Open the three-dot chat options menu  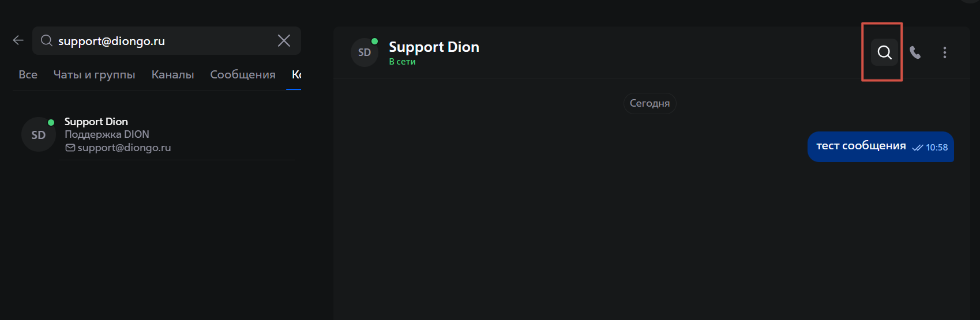point(944,52)
